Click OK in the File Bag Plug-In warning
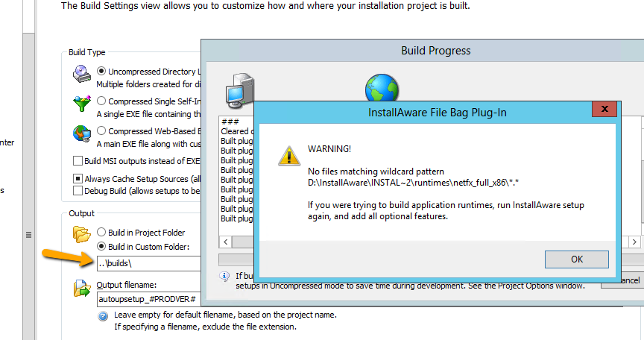Screen dimensions: 644x340 577,259
